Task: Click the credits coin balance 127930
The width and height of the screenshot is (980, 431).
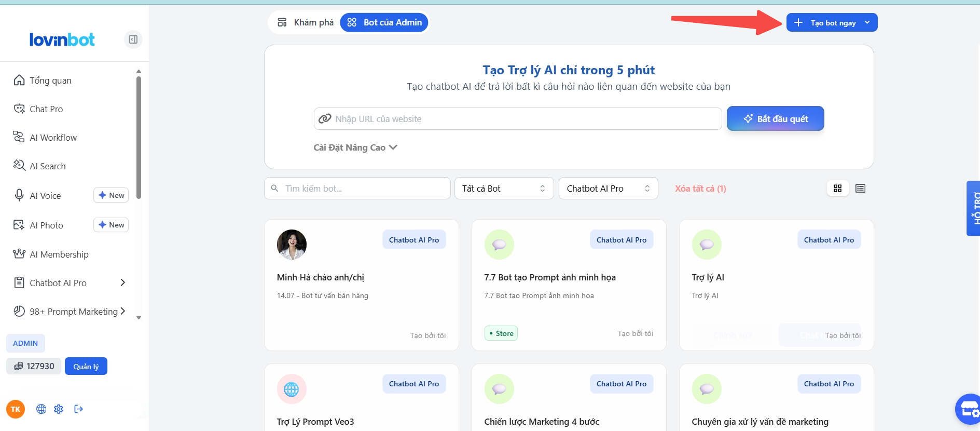Action: (34, 366)
